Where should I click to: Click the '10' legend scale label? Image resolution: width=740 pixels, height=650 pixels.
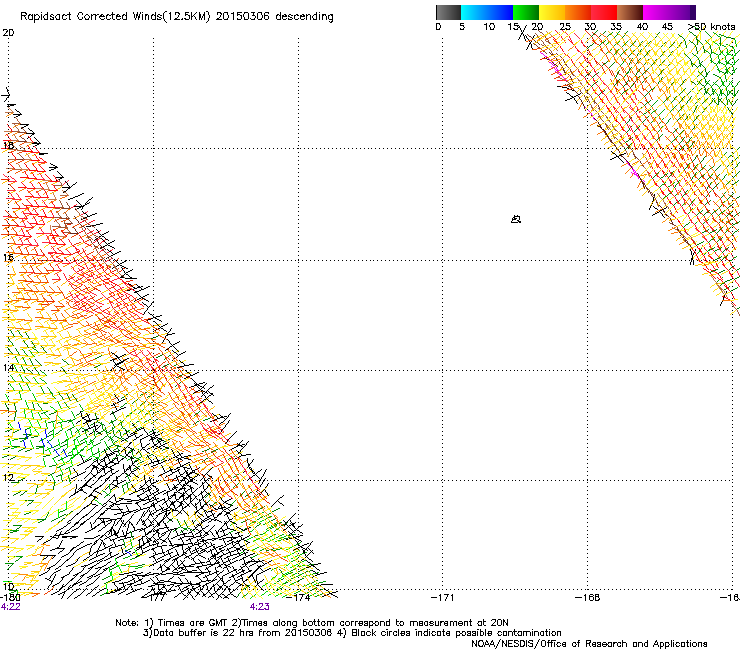489,27
